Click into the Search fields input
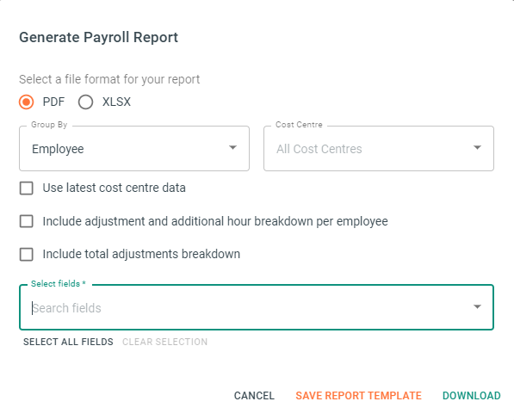The image size is (514, 420). tap(249, 308)
